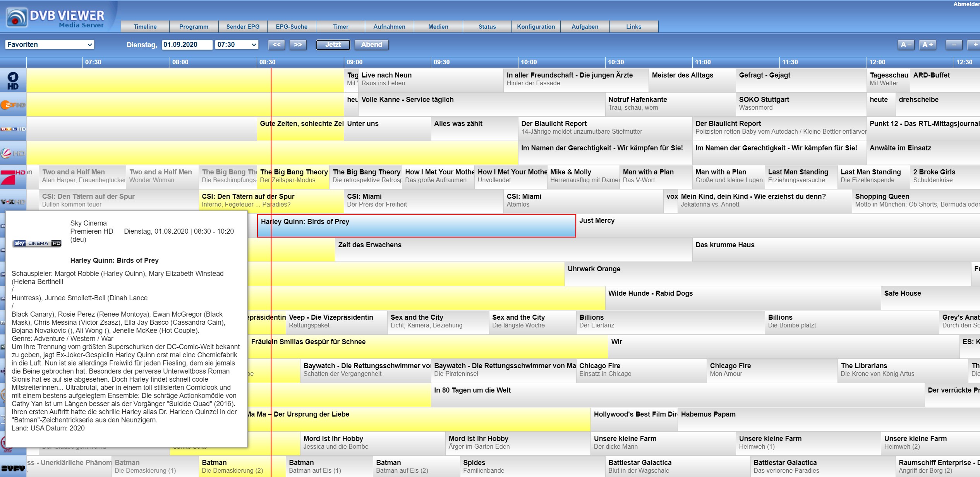Open the Links tab
Viewport: 980px width, 477px height.
coord(633,26)
